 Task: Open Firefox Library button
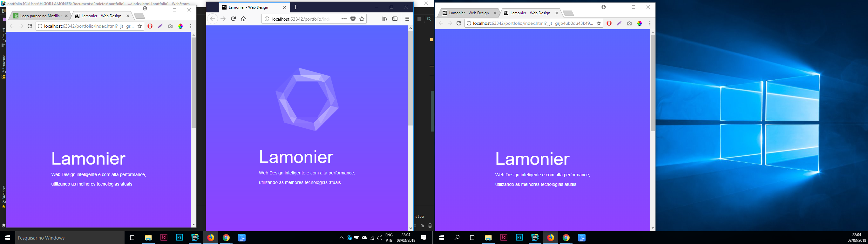pos(384,19)
